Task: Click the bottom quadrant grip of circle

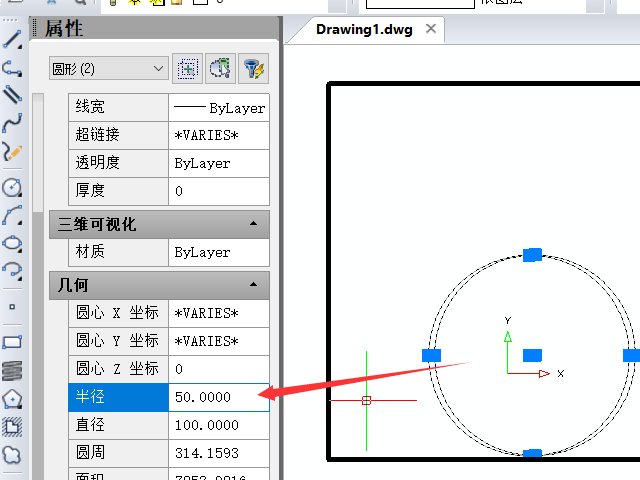Action: pyautogui.click(x=532, y=453)
